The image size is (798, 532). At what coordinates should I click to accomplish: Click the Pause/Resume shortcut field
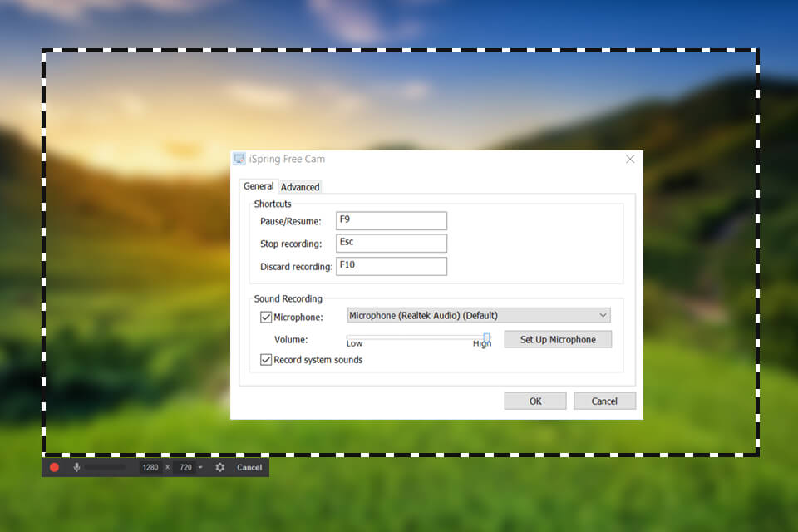pos(392,221)
